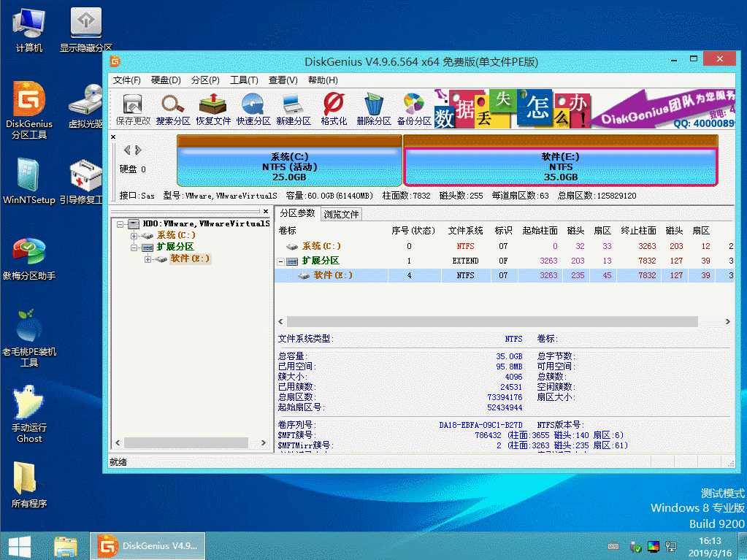Click the tree panel scrollbar right arrow
The height and width of the screenshot is (560, 747).
point(263,443)
